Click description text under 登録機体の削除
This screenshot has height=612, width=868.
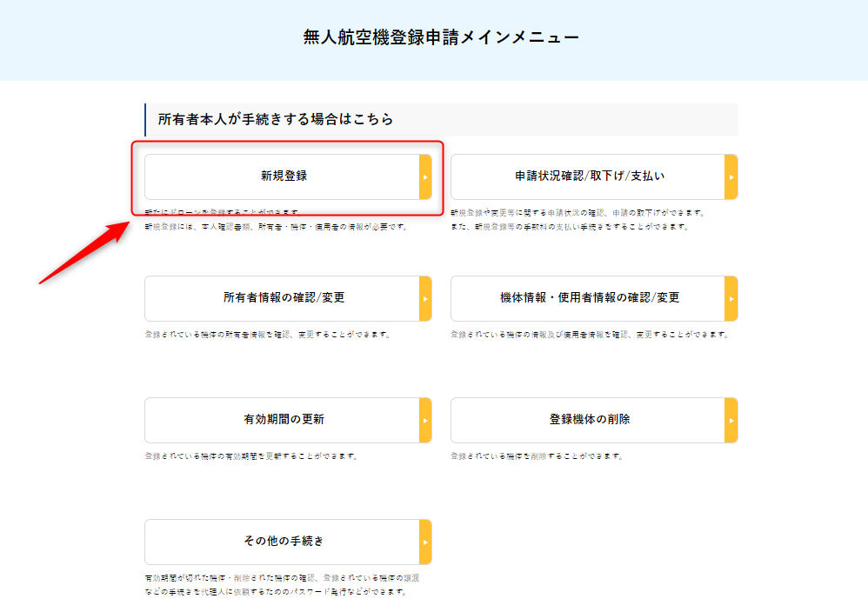point(537,456)
